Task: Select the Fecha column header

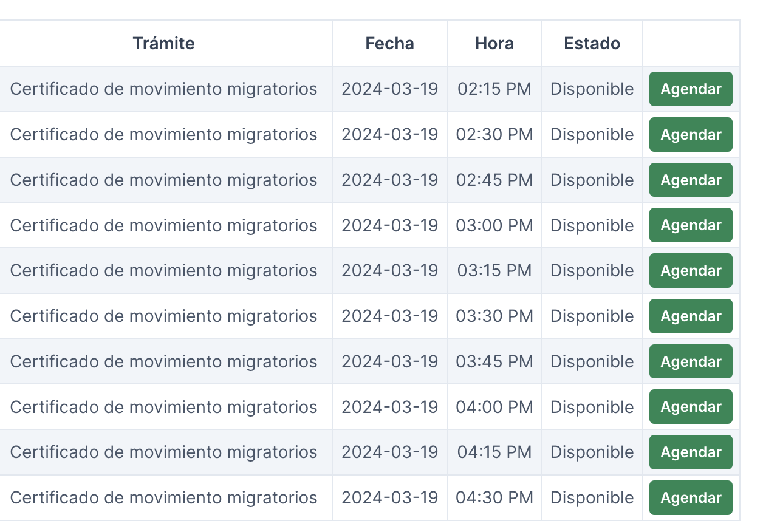Action: pyautogui.click(x=389, y=44)
